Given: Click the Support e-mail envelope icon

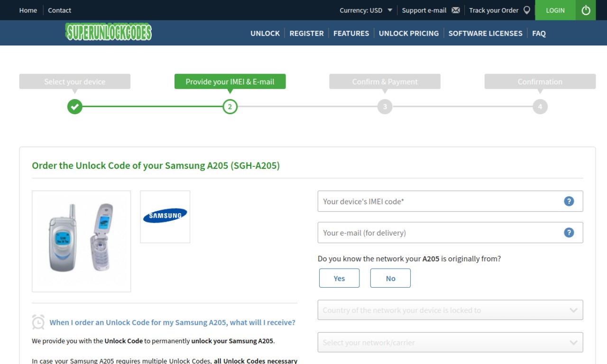Looking at the screenshot, I should tap(456, 10).
